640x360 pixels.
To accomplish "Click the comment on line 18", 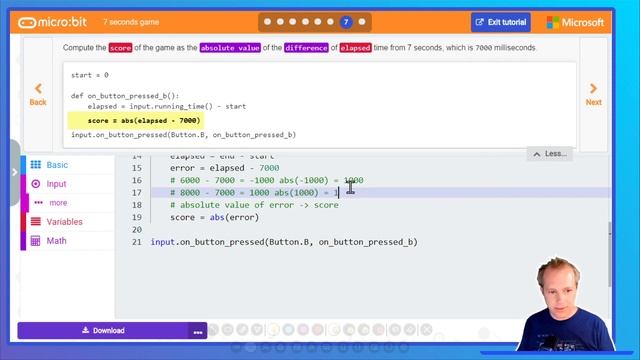I will click(254, 205).
